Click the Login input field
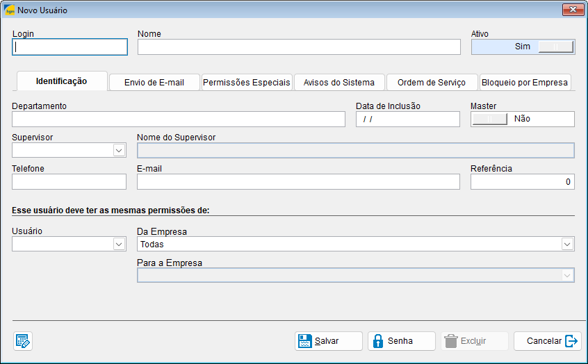The image size is (588, 364). tap(70, 47)
